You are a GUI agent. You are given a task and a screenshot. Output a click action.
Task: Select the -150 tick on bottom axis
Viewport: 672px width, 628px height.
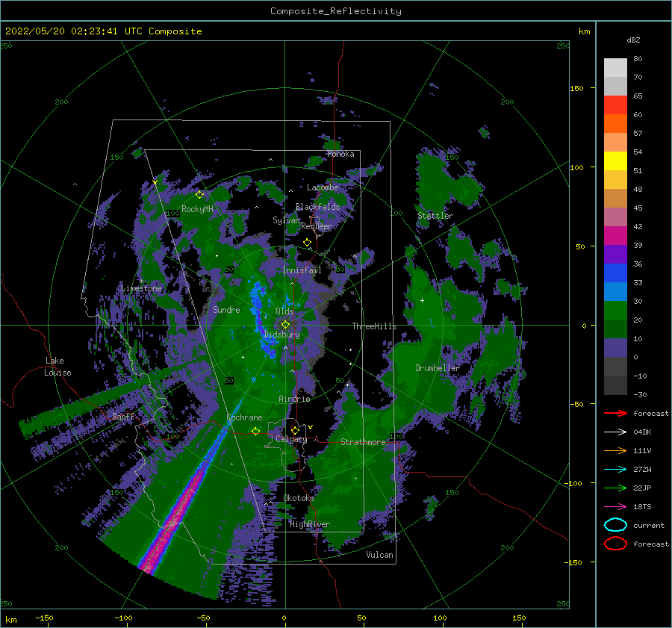[x=44, y=618]
